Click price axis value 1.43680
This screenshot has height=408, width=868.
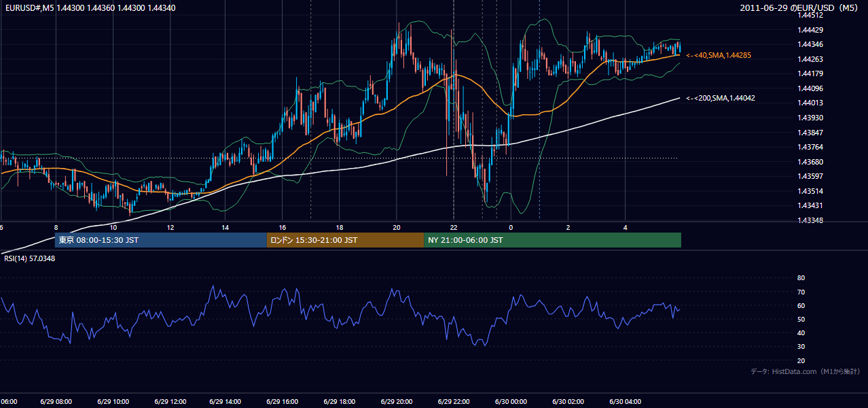point(810,162)
